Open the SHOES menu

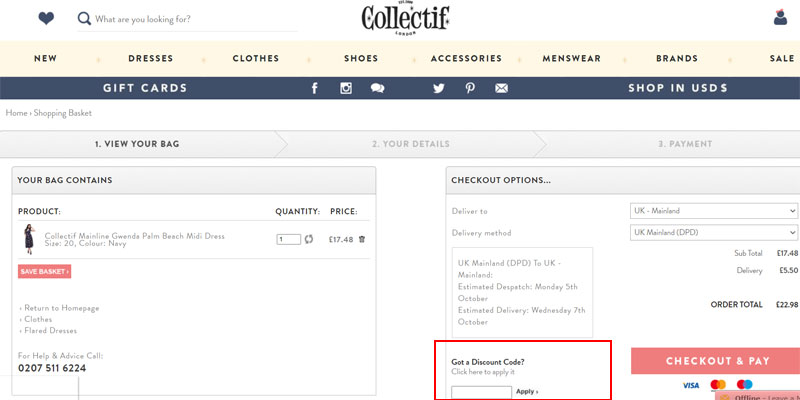(x=361, y=59)
